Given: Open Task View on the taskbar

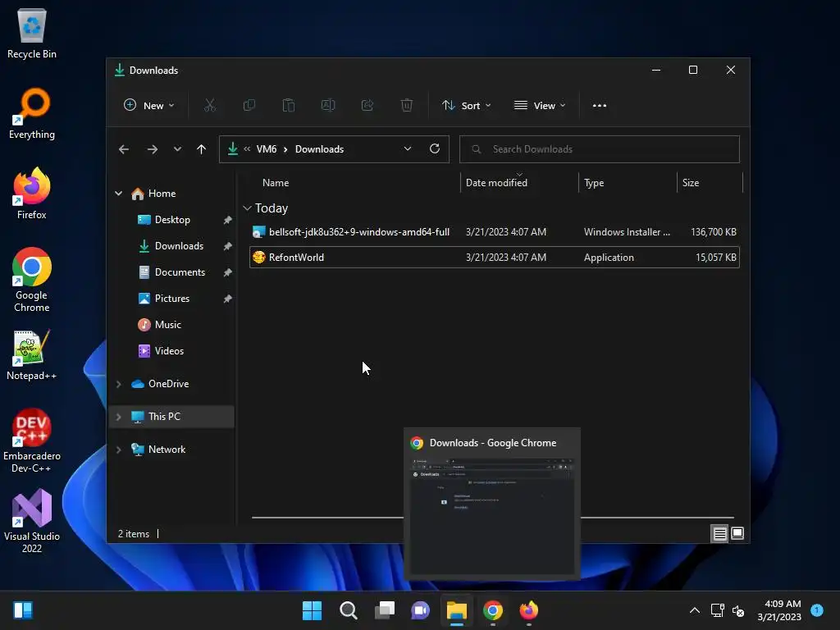Looking at the screenshot, I should [384, 610].
